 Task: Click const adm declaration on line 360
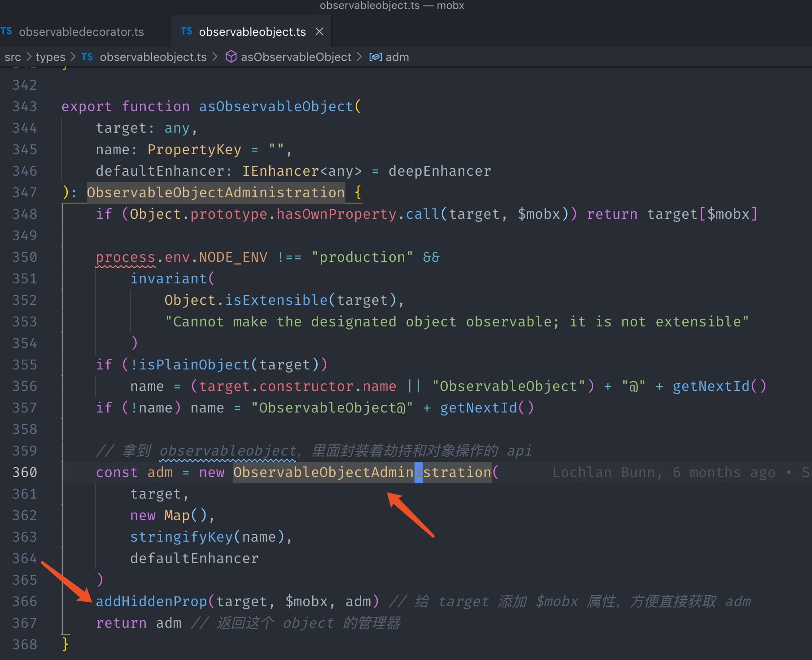[x=134, y=473]
